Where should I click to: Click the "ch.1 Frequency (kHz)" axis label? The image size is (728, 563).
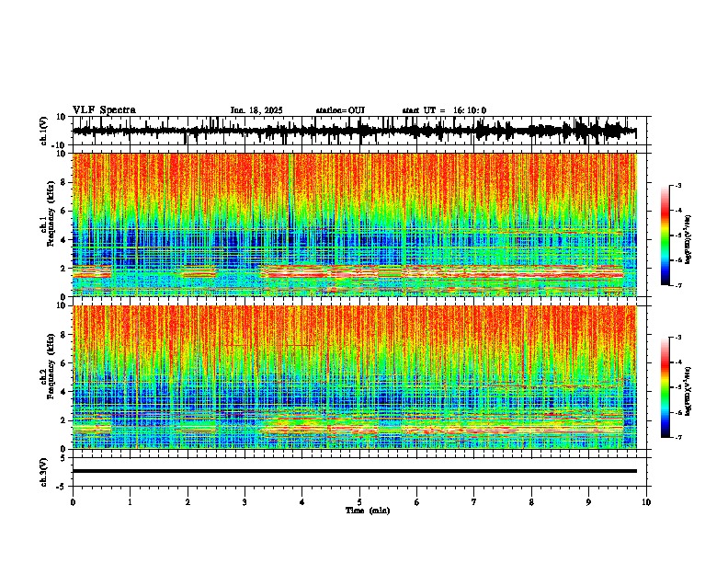(48, 213)
